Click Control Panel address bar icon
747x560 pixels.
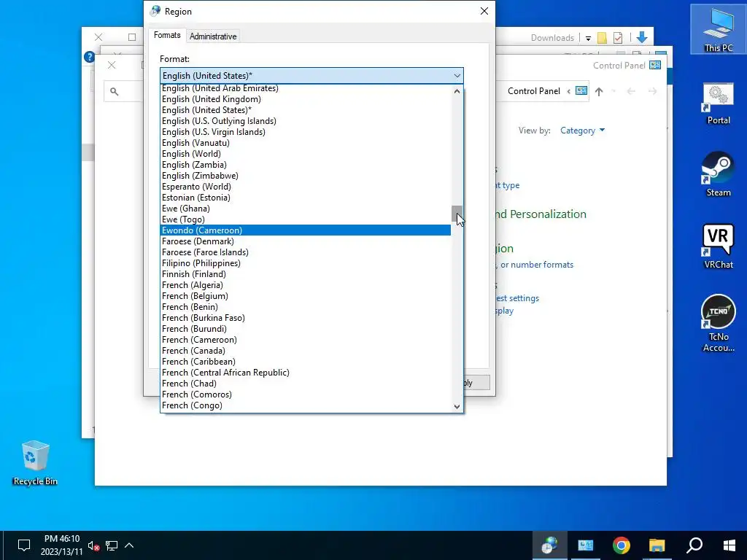pyautogui.click(x=581, y=90)
